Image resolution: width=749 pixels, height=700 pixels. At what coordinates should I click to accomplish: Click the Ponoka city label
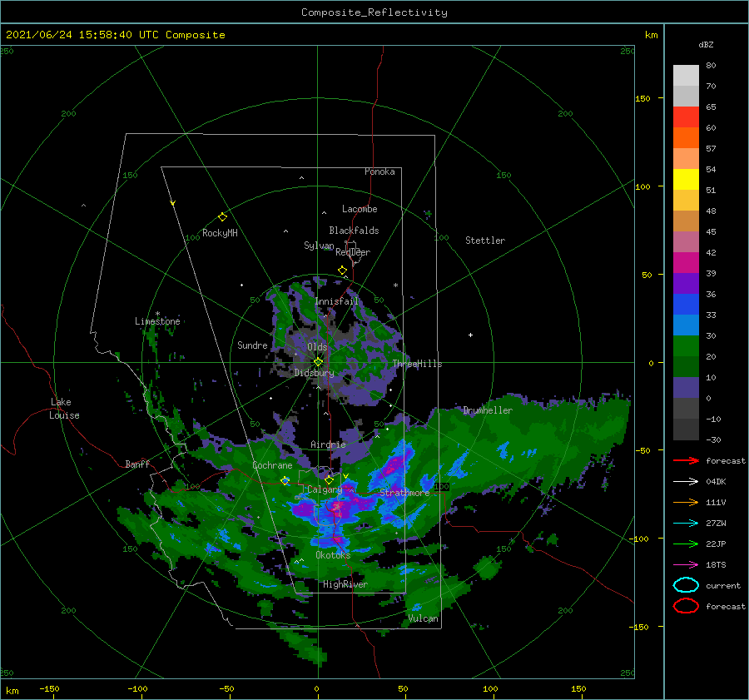tap(379, 171)
